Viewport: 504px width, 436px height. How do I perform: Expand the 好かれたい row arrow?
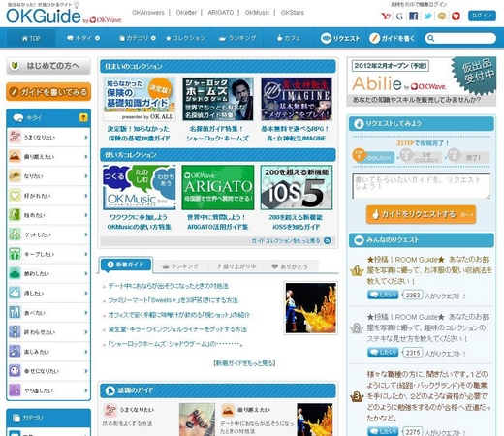coord(86,196)
